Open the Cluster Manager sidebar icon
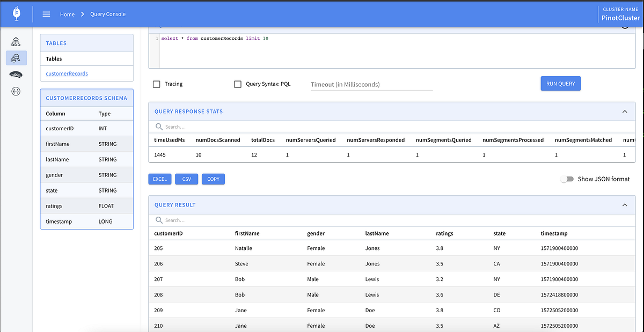Viewport: 644px width, 332px height. [16, 41]
